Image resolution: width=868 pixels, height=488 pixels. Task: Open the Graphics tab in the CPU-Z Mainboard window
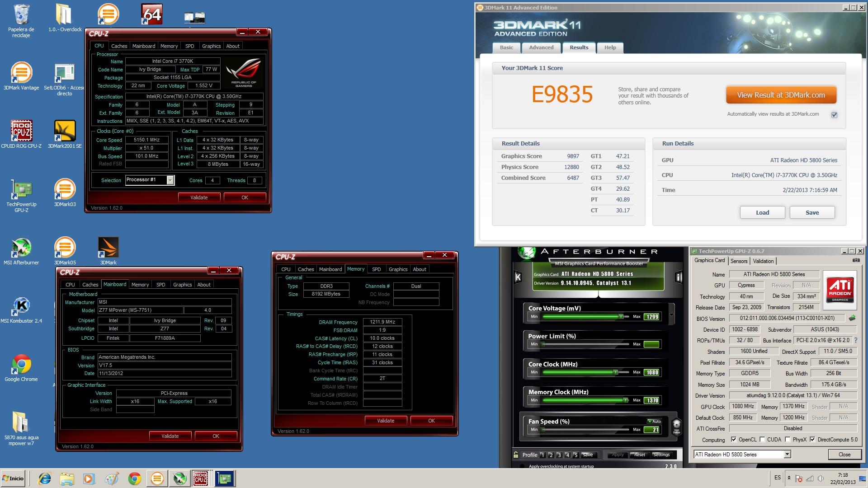pyautogui.click(x=182, y=285)
